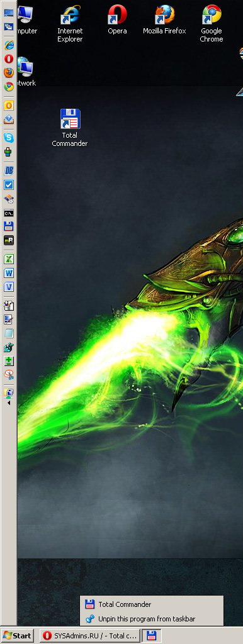Open the screen-with-pen sidebar icon

click(x=9, y=319)
